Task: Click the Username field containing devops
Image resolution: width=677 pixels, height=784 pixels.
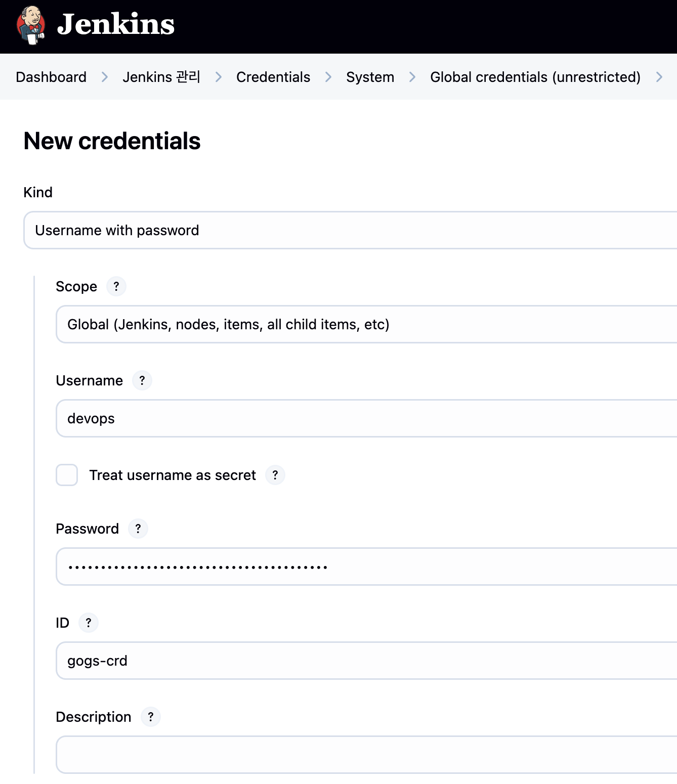Action: click(x=366, y=418)
